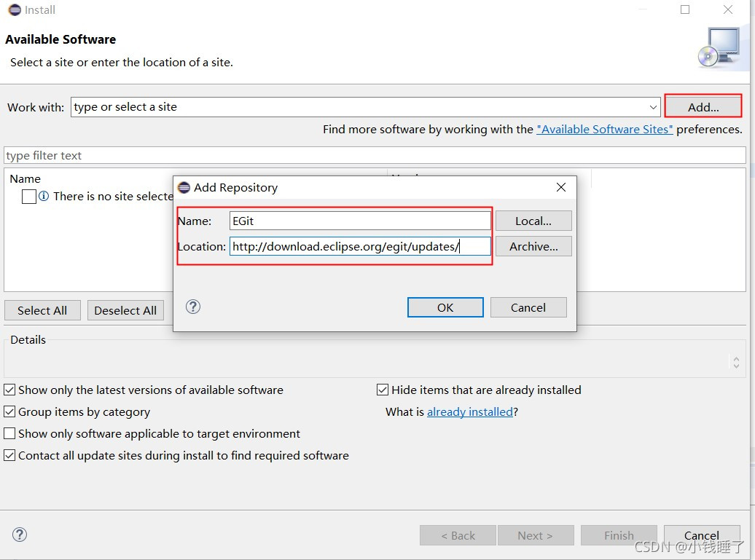Click the 'Available Software' heading
Screen dimensions: 755x560
coord(60,39)
